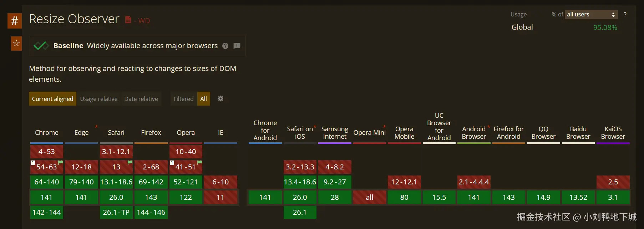Image resolution: width=644 pixels, height=229 pixels.
Task: Switch to Date relative view
Action: pyautogui.click(x=141, y=99)
